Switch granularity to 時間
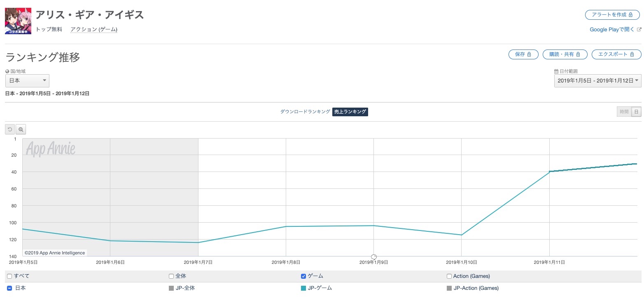644x301 pixels. [624, 112]
